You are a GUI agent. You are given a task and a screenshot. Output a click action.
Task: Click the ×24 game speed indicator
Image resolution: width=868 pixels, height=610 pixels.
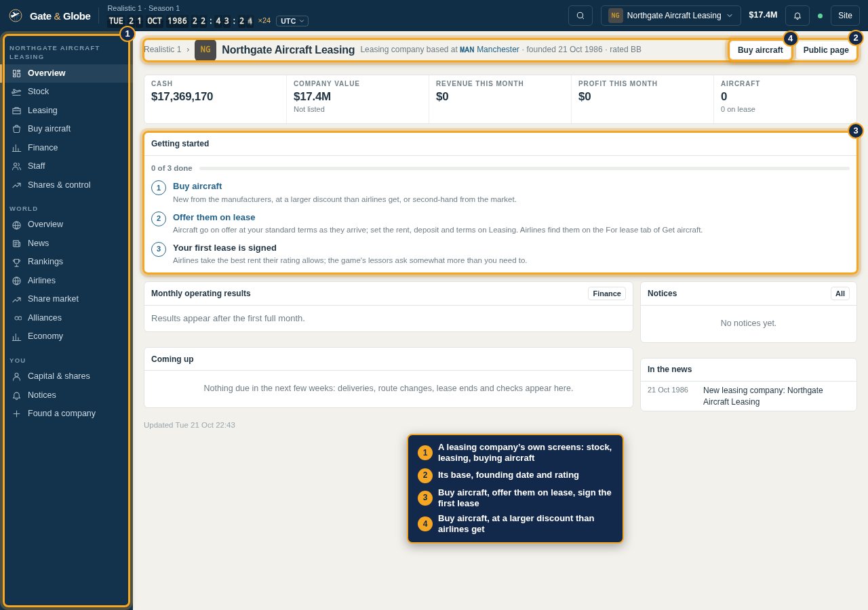(x=264, y=21)
